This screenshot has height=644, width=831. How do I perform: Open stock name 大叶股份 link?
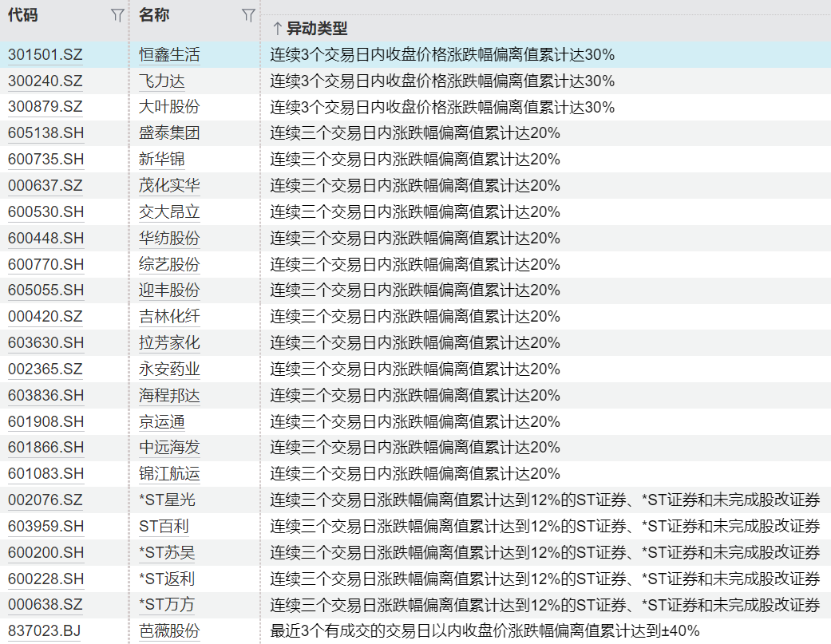[x=169, y=107]
